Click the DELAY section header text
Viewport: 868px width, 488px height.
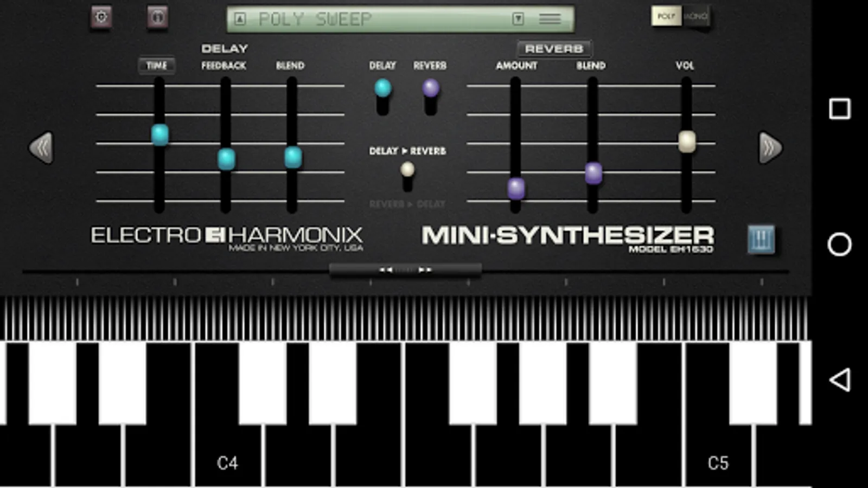click(x=225, y=49)
